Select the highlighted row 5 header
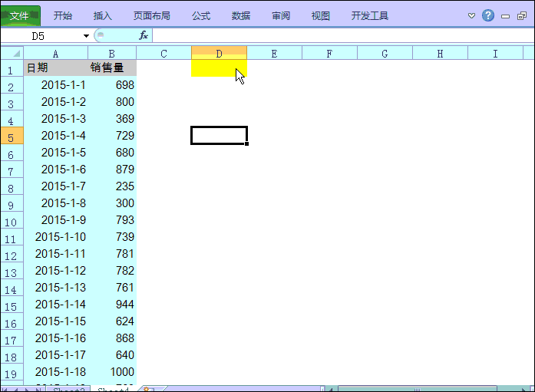The width and height of the screenshot is (535, 392). (x=12, y=136)
